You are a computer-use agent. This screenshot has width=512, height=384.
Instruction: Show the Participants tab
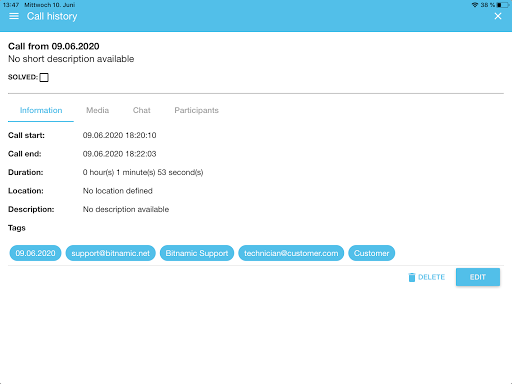pyautogui.click(x=196, y=110)
